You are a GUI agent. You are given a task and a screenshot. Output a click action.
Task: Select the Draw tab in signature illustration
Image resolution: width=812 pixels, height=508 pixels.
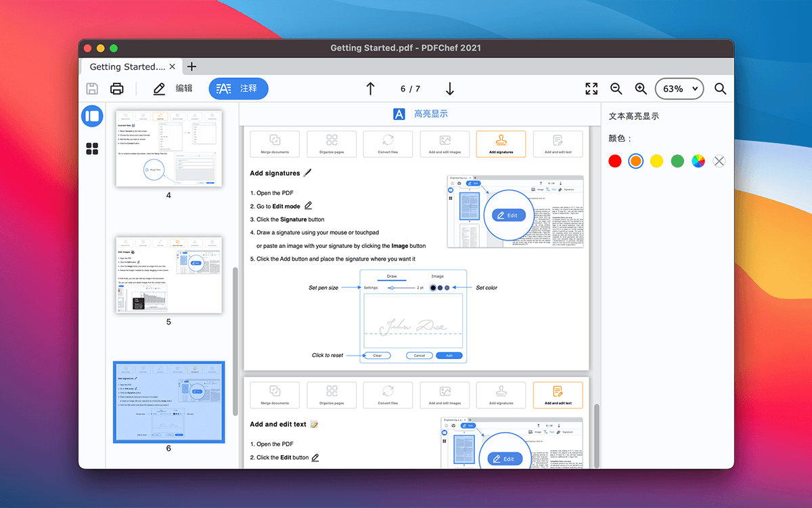point(392,276)
